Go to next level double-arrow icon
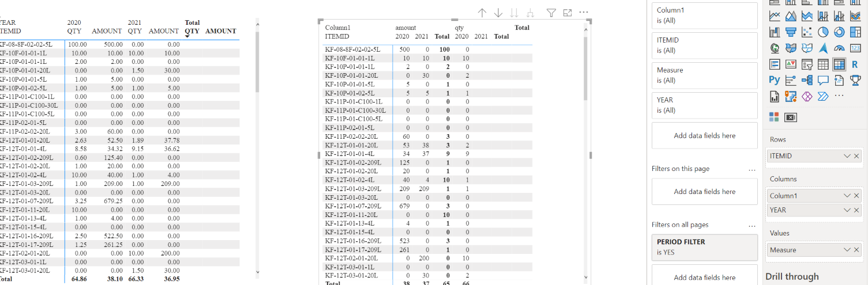Viewport: 868px width, 285px height. click(514, 13)
